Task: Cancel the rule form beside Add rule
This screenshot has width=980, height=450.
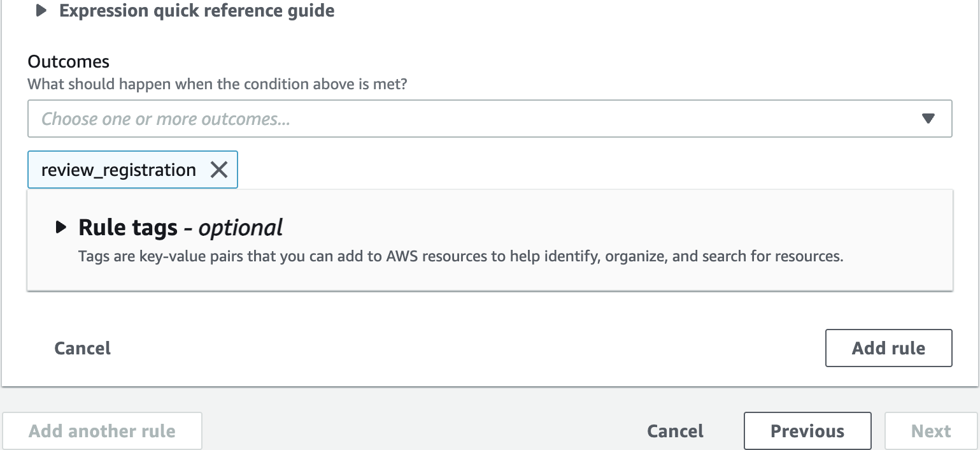Action: click(x=83, y=348)
